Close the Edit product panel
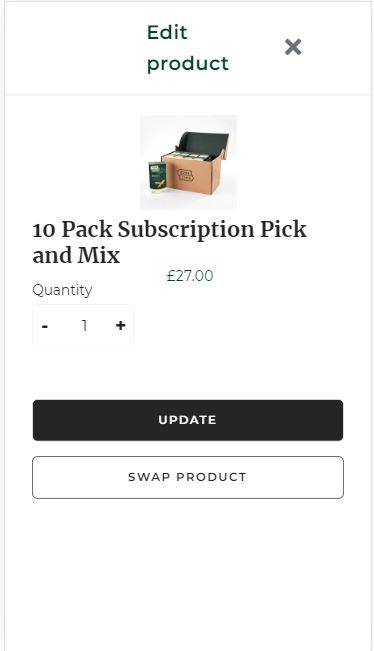The height and width of the screenshot is (651, 374). 293,47
